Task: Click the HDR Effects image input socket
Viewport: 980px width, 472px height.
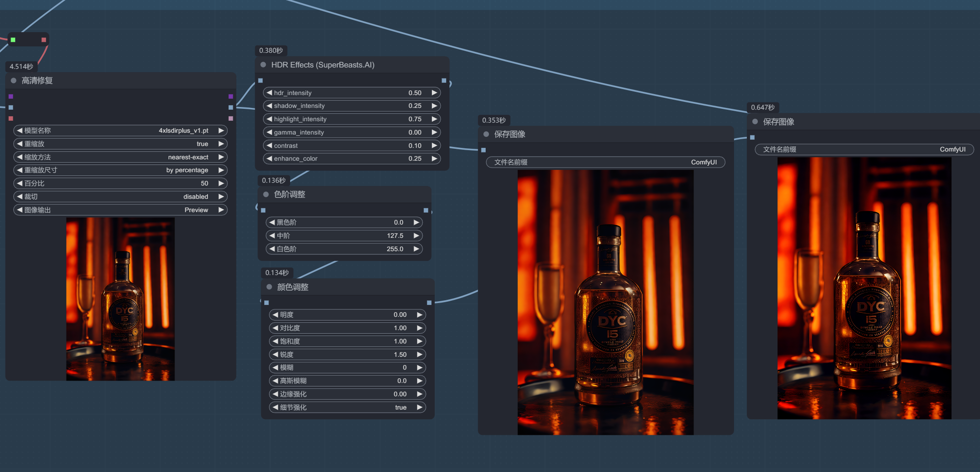Action: [x=261, y=80]
